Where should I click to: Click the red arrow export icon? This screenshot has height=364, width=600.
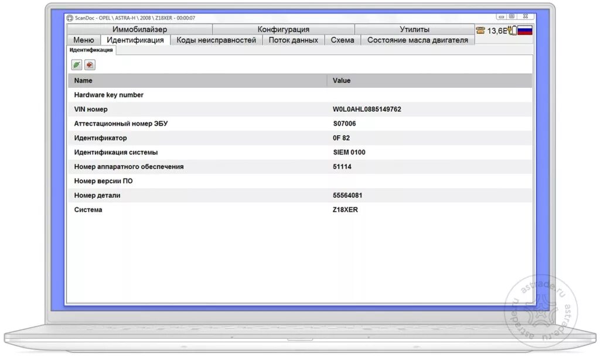[x=90, y=64]
